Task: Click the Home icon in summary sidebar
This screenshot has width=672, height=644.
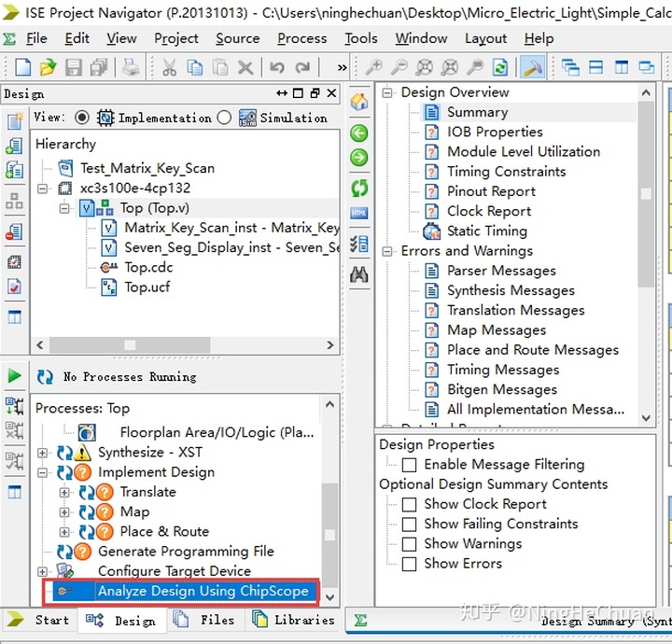Action: tap(359, 102)
